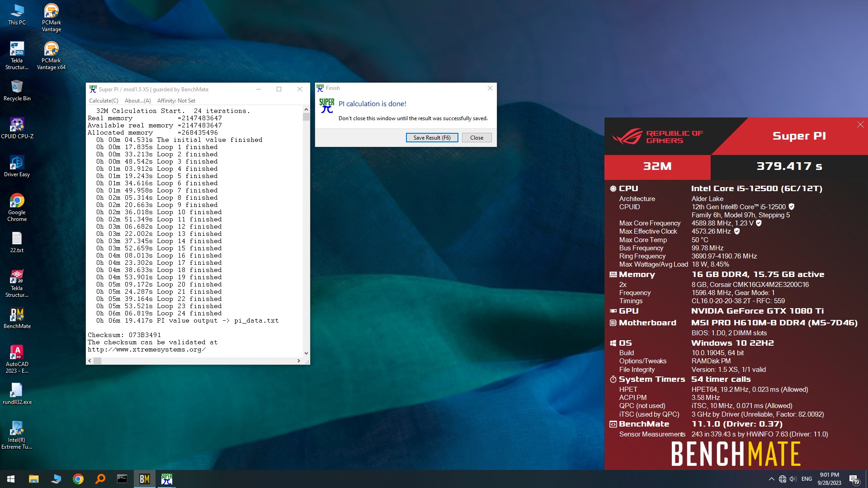
Task: Click PI calculation is done! message
Action: (373, 104)
